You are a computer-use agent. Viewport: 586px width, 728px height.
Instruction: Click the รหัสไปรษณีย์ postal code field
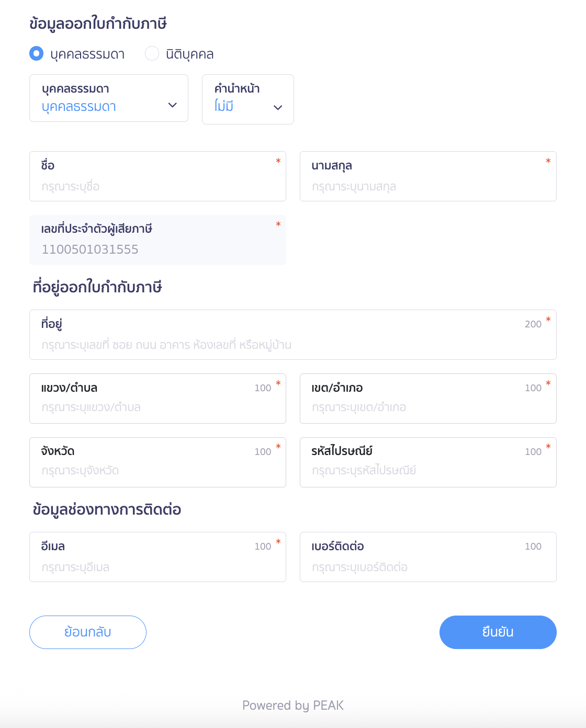click(x=427, y=470)
